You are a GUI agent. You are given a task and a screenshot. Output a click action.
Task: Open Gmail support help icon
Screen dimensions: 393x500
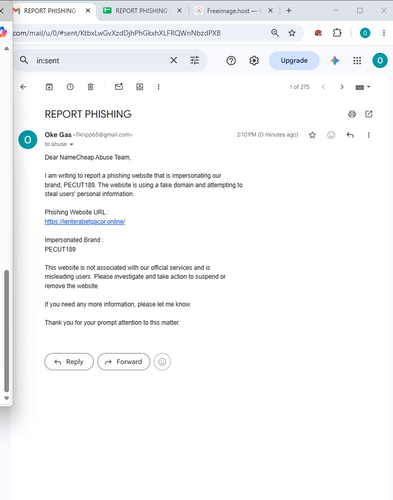(x=231, y=61)
